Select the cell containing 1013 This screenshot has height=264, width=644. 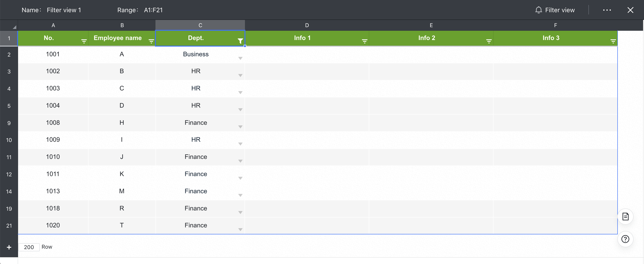[53, 191]
